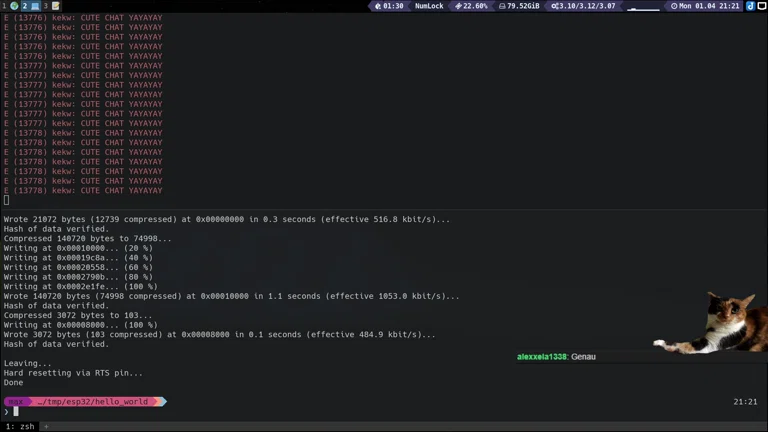The height and width of the screenshot is (432, 768).
Task: Click the NumLock indicator in the status bar
Action: 429,6
